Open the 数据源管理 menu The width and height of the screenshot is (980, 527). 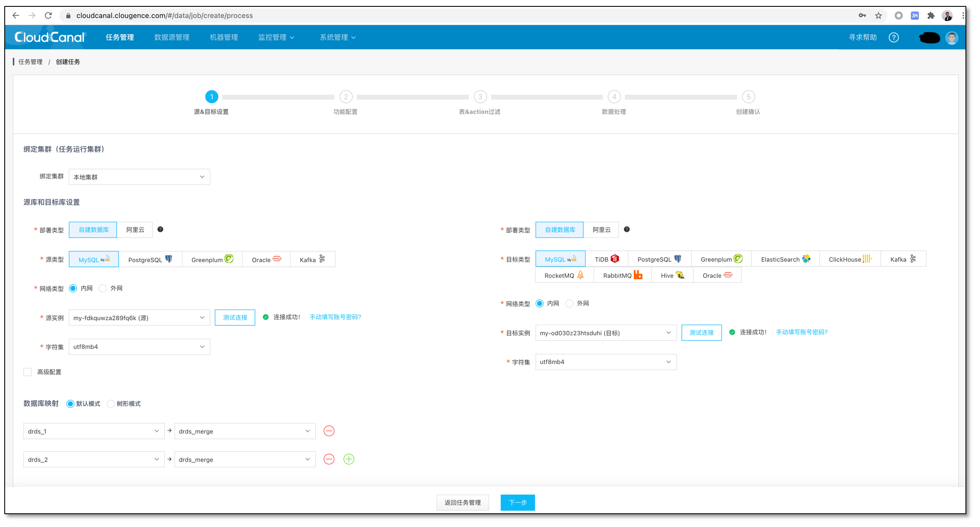pos(172,37)
